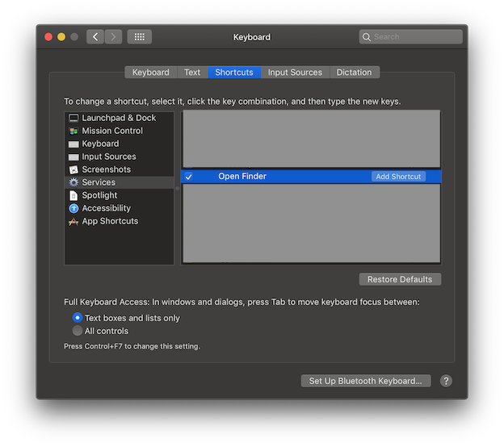The height and width of the screenshot is (447, 504).
Task: Open the Dictation tab
Action: click(355, 73)
